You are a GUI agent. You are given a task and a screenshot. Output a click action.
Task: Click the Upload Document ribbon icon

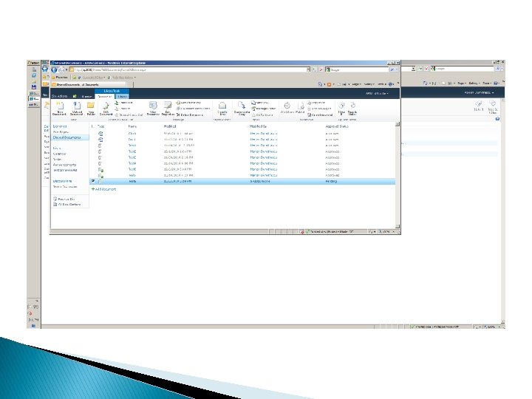tap(76, 109)
